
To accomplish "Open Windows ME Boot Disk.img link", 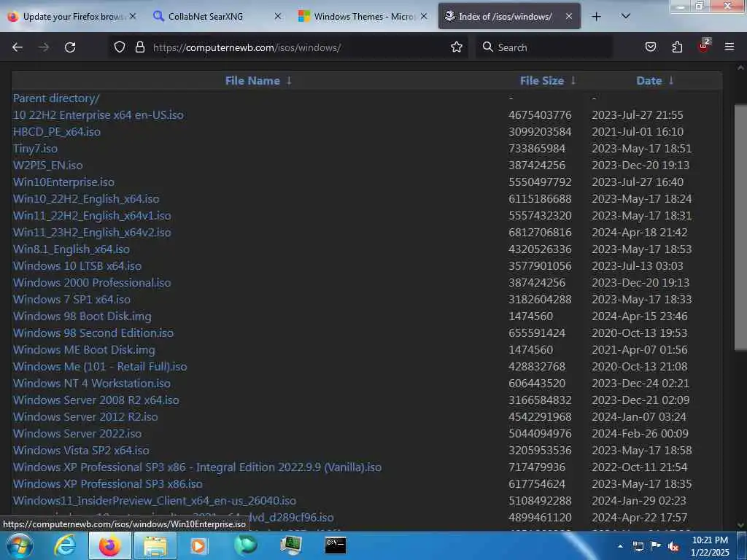I will point(84,349).
